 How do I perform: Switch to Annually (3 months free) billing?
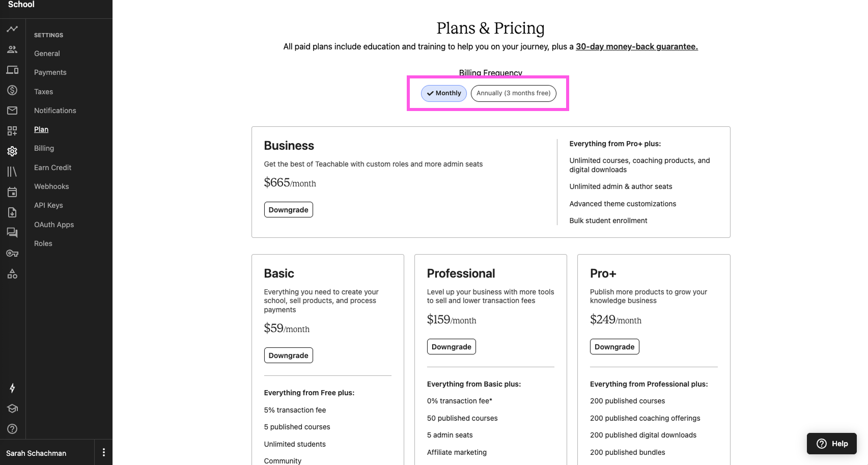point(514,93)
